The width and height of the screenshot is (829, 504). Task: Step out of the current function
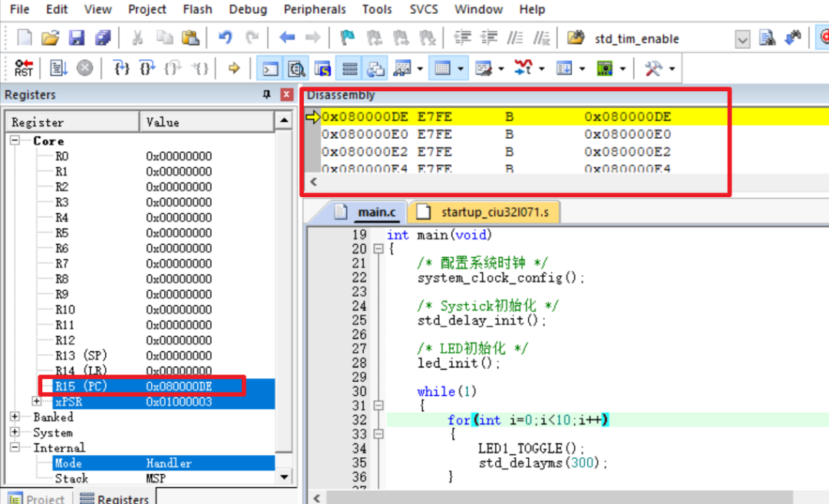click(x=173, y=68)
